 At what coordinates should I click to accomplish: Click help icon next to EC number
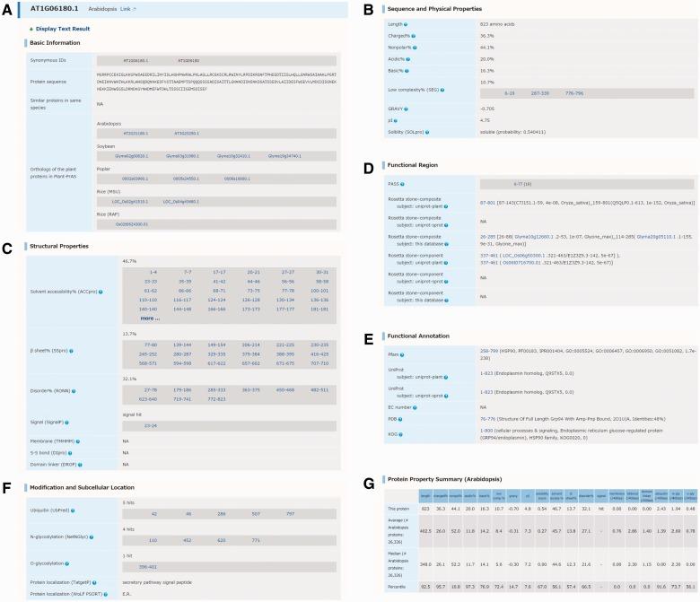(414, 407)
